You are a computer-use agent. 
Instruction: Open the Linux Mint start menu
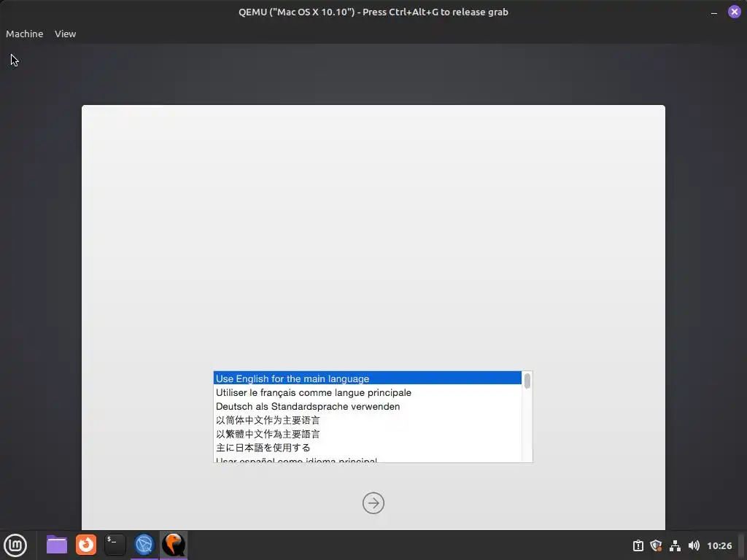coord(15,545)
